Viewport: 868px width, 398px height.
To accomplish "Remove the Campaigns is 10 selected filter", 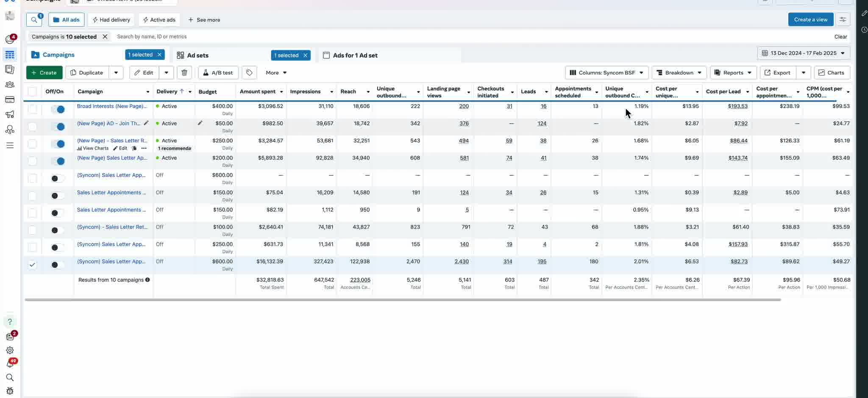I will click(x=105, y=37).
